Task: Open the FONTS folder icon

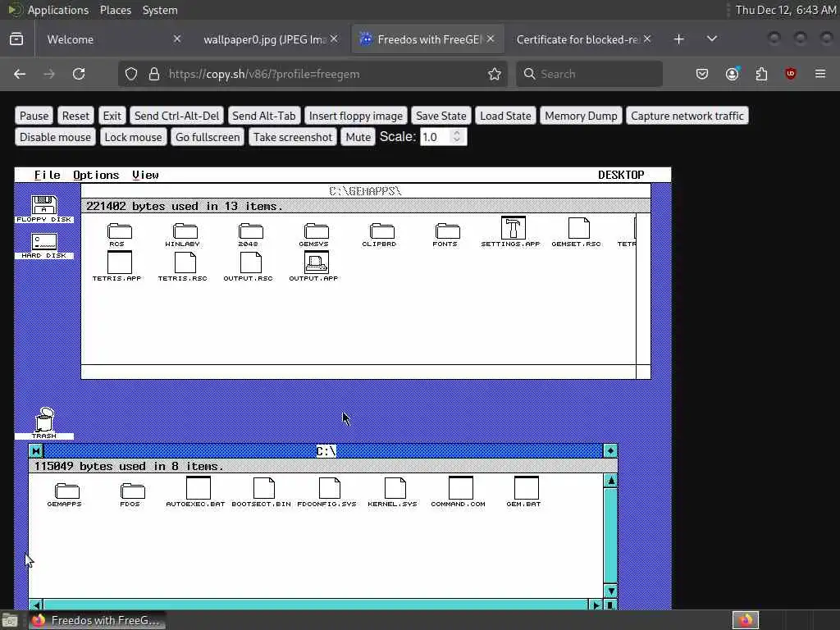Action: point(447,231)
